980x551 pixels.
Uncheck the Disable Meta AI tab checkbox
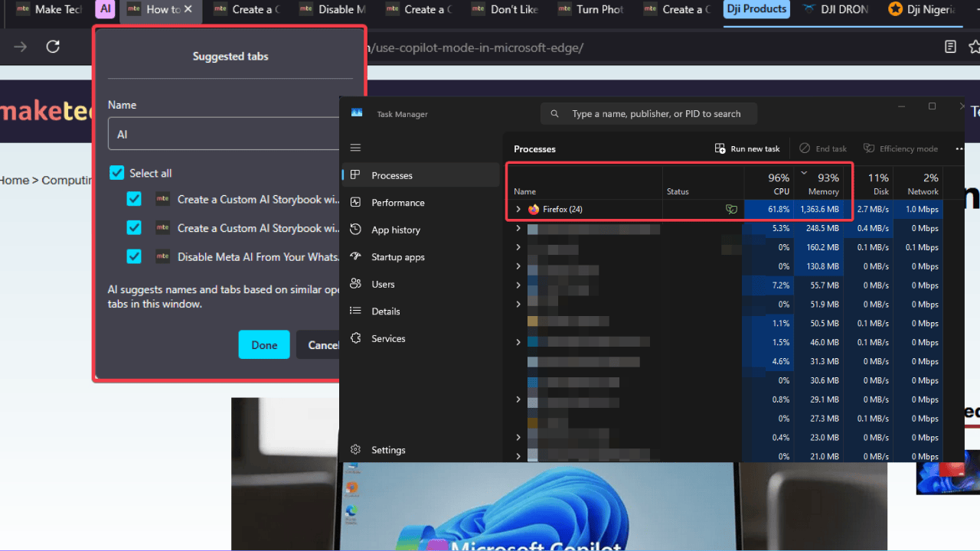click(x=134, y=256)
